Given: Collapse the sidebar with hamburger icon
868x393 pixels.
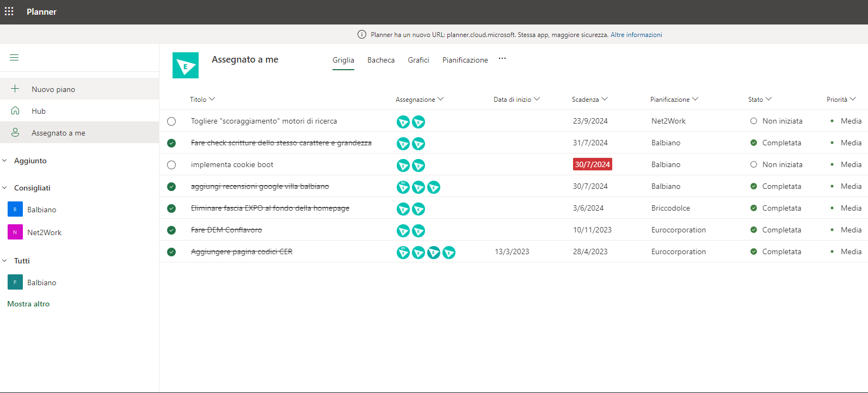Looking at the screenshot, I should pos(14,58).
